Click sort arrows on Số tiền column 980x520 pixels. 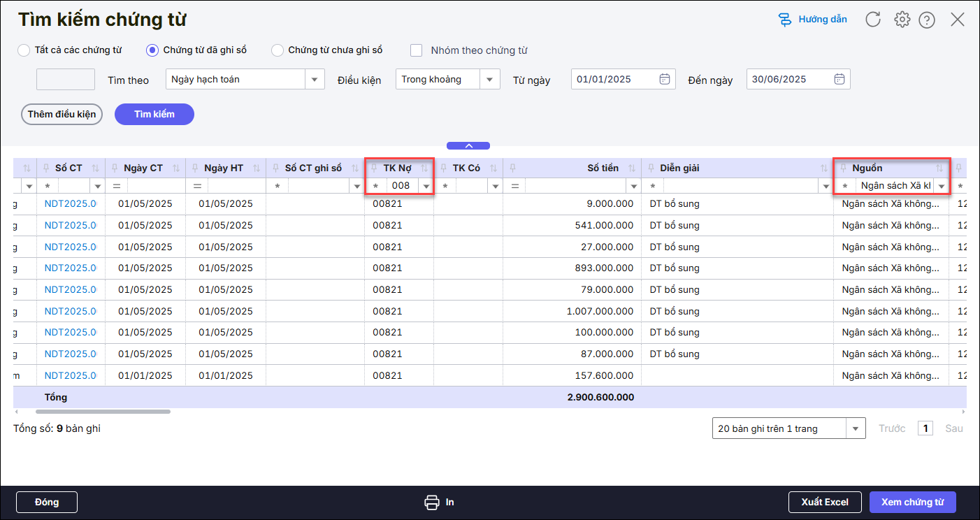pyautogui.click(x=633, y=168)
